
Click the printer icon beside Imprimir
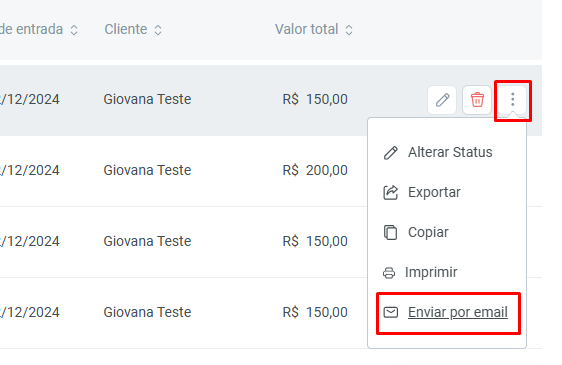[389, 273]
